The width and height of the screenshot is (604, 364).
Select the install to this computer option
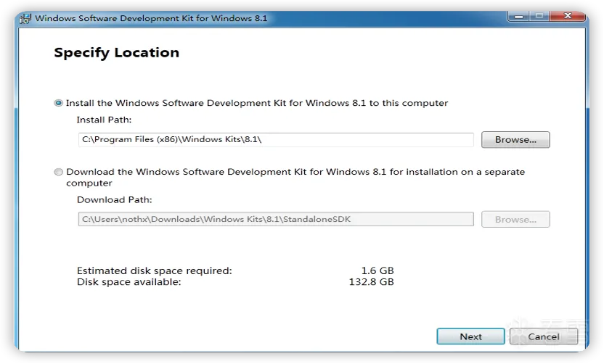[59, 103]
